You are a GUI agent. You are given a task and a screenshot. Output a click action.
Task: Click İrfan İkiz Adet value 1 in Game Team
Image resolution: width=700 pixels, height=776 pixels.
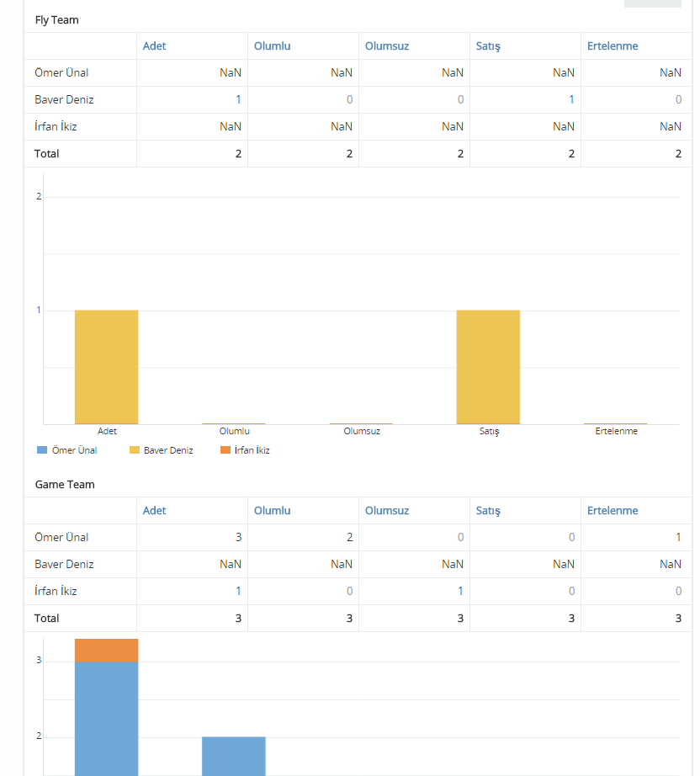pyautogui.click(x=238, y=592)
